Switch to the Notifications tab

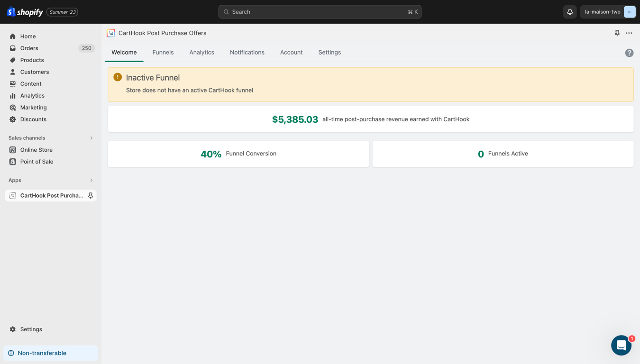tap(247, 53)
